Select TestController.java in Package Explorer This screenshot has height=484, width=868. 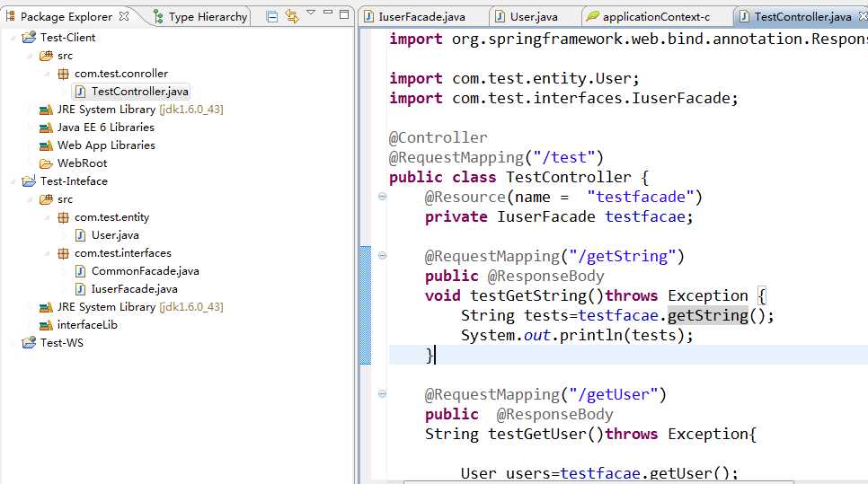140,92
